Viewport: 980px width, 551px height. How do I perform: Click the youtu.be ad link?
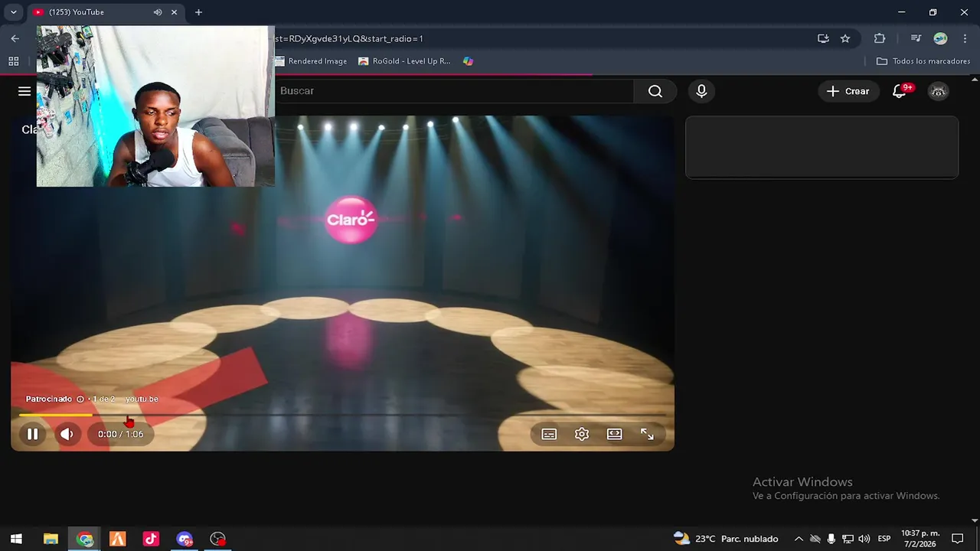pyautogui.click(x=142, y=399)
